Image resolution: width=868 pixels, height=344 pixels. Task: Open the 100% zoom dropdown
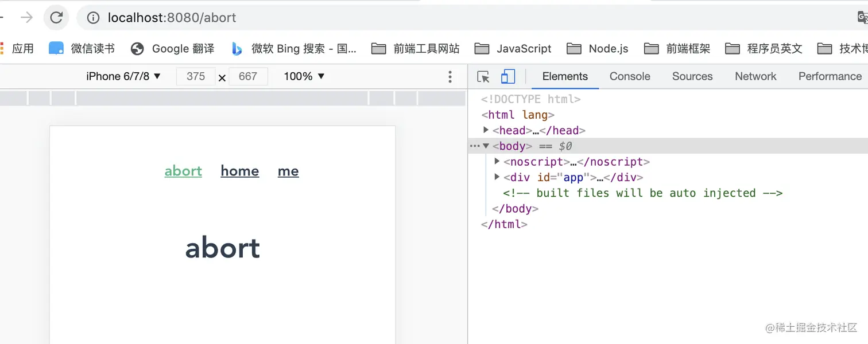point(304,76)
